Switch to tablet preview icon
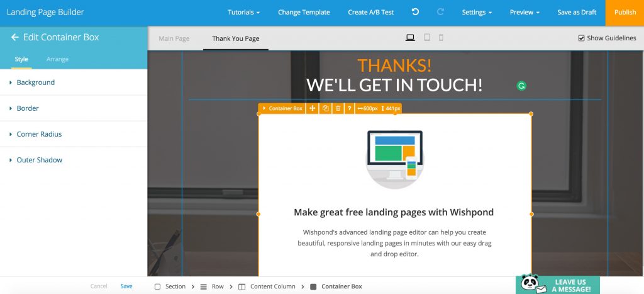644x294 pixels. (x=427, y=38)
